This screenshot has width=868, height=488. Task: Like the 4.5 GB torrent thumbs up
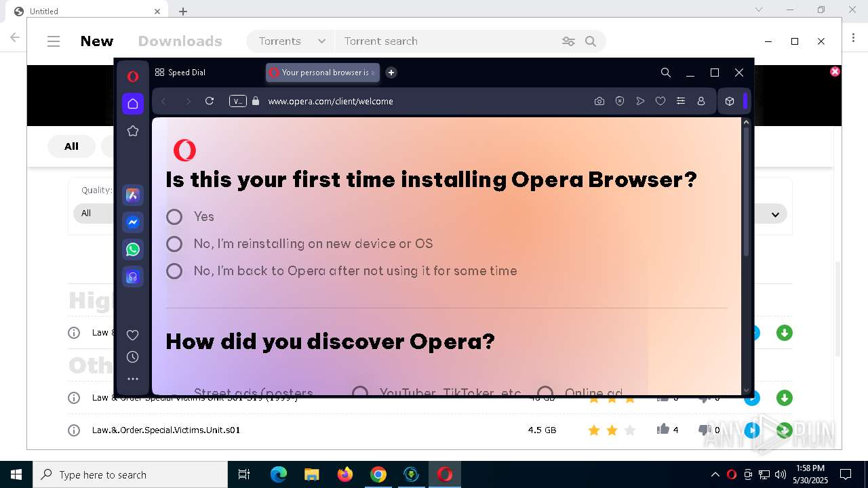pyautogui.click(x=663, y=429)
